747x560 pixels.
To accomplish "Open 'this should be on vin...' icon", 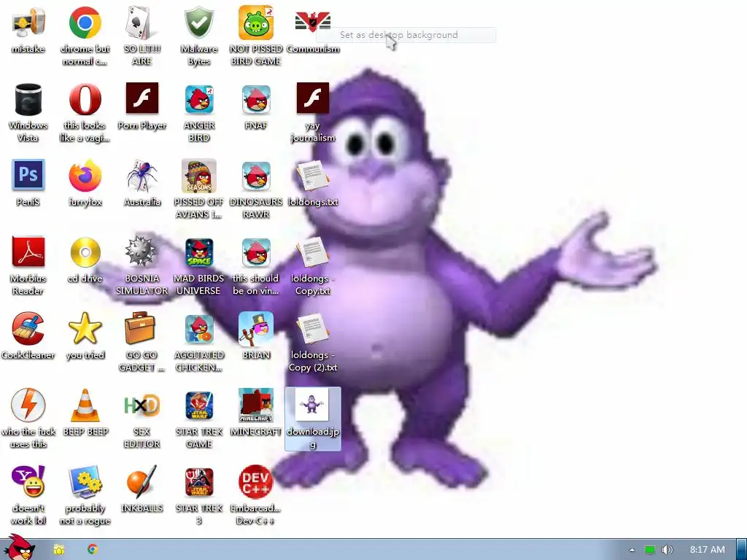I will pyautogui.click(x=256, y=253).
